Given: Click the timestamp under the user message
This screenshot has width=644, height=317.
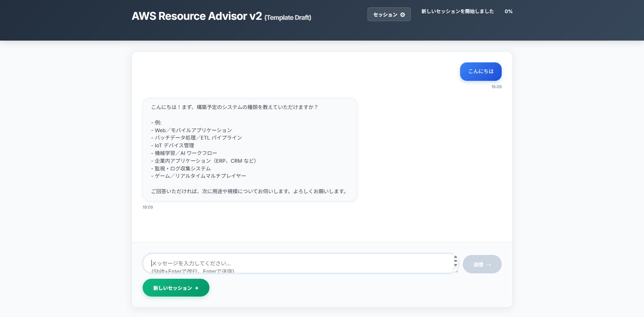Looking at the screenshot, I should tap(496, 87).
